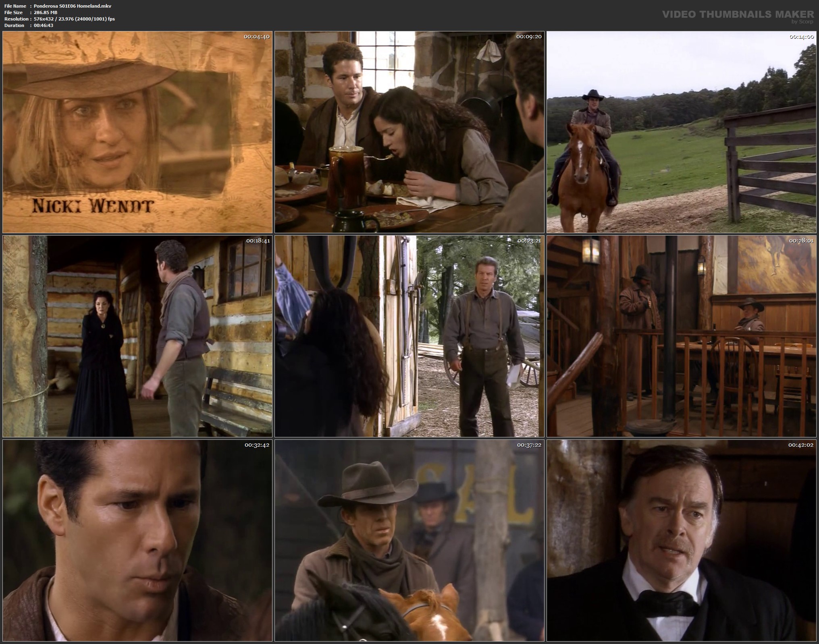Click the duration value 00:46:43
Screen dimensions: 819x644
[44, 25]
